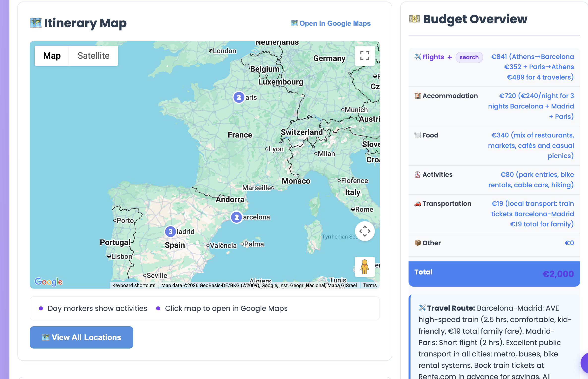
Task: Click 'Click map to open in Google Maps' hint
Action: [x=226, y=308]
